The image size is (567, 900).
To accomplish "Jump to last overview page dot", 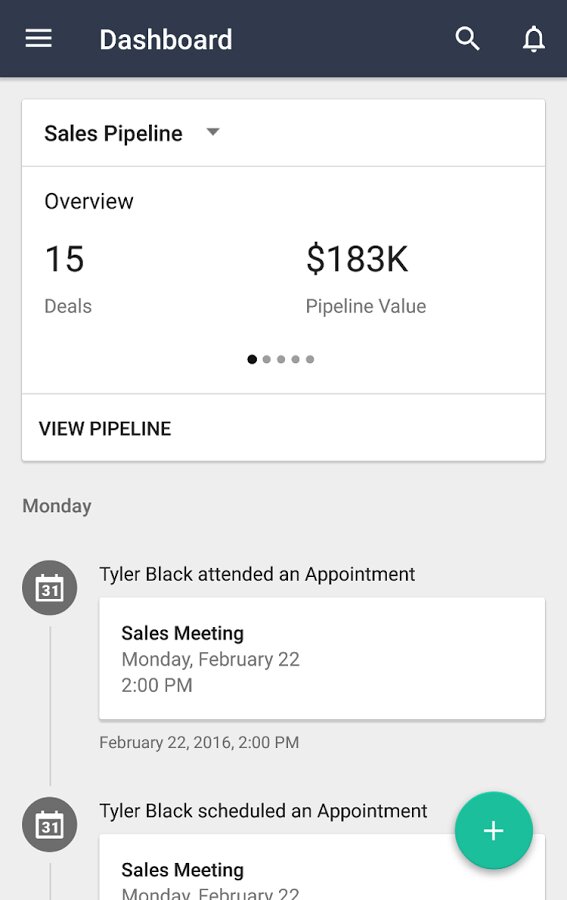I will point(310,359).
